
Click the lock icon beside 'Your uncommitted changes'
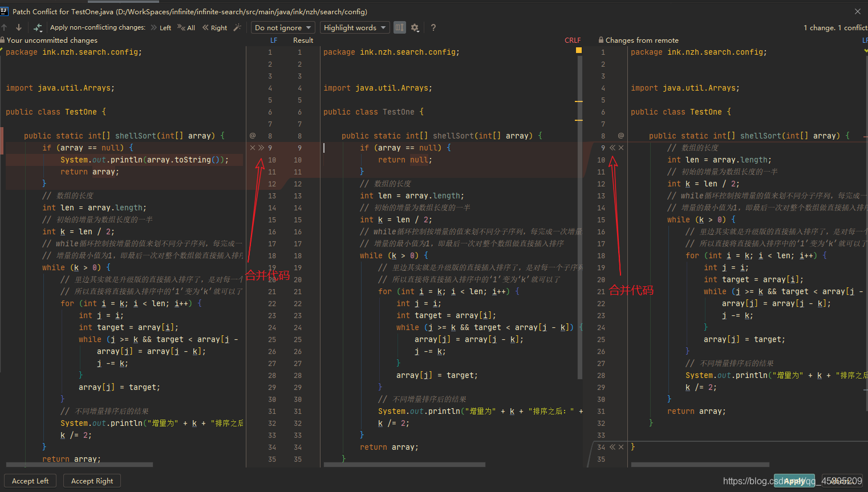3,40
